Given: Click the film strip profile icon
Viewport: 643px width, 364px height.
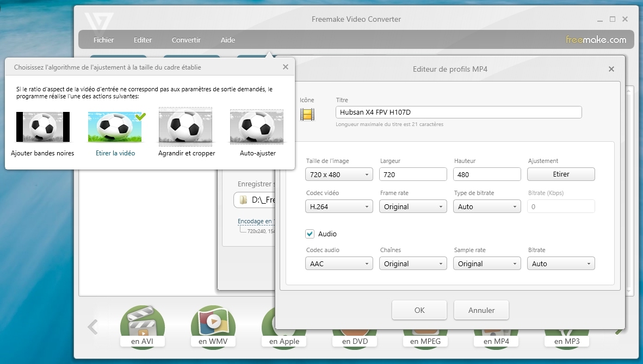Looking at the screenshot, I should tap(307, 114).
